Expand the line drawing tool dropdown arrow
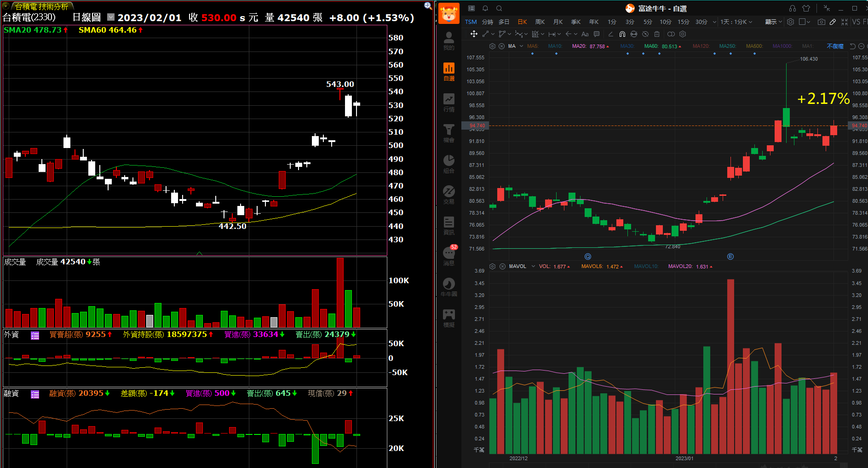The height and width of the screenshot is (468, 868). 493,34
